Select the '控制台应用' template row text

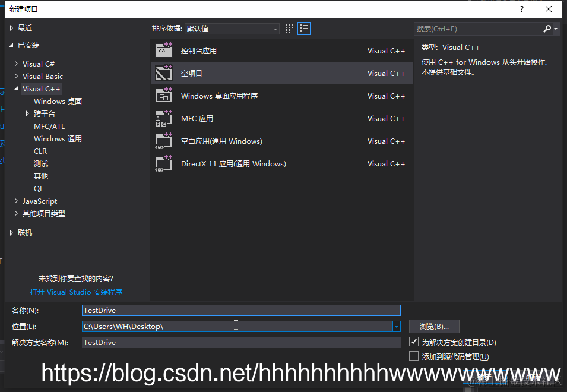pyautogui.click(x=198, y=50)
